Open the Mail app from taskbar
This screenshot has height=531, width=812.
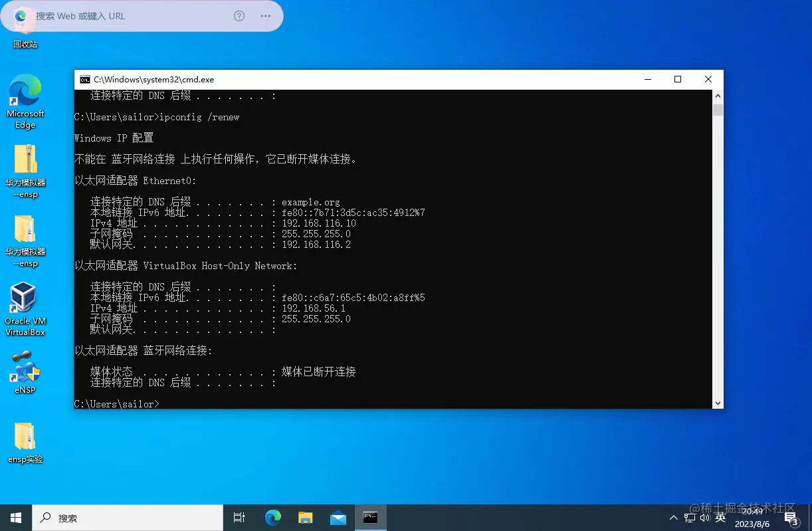[338, 518]
